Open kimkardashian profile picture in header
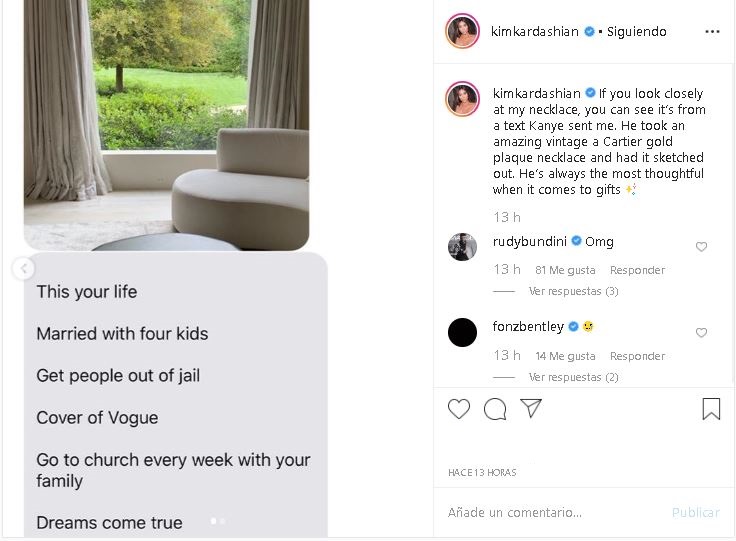 (462, 32)
